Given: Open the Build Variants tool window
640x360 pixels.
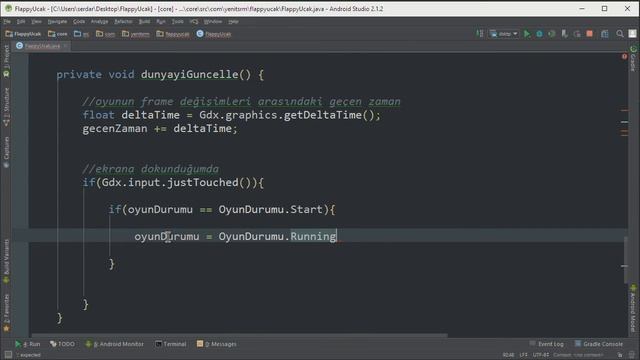Looking at the screenshot, I should tap(6, 261).
